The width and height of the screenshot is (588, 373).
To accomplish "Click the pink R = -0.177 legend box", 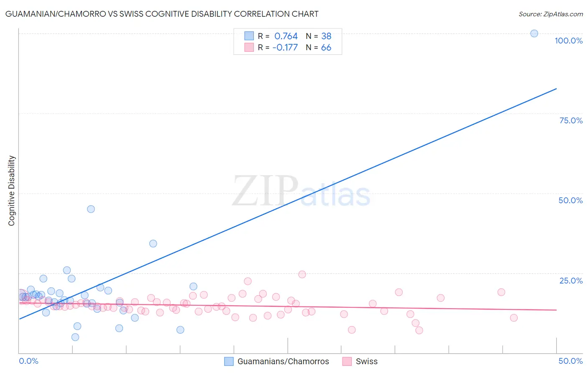I will [249, 47].
